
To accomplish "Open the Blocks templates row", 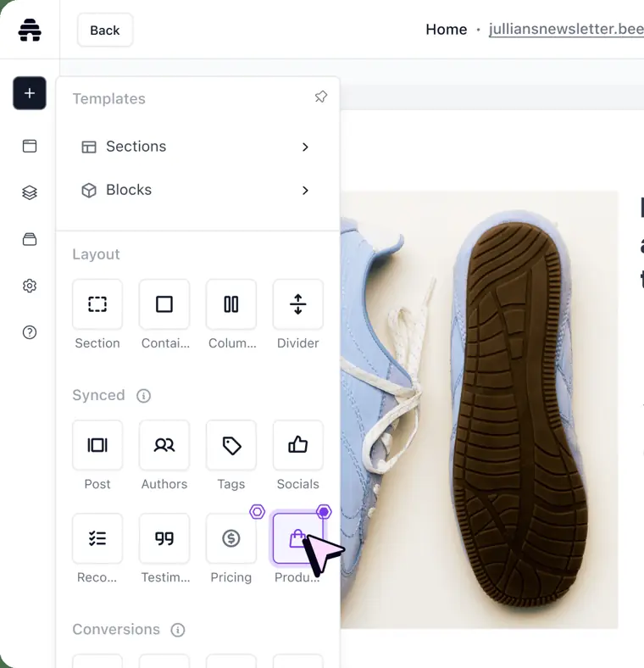I will [197, 190].
